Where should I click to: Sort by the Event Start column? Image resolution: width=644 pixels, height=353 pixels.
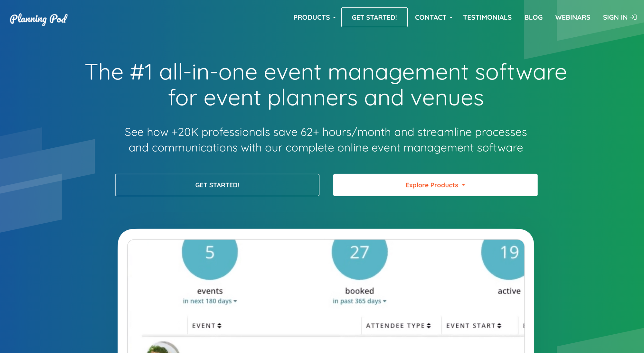pos(474,326)
